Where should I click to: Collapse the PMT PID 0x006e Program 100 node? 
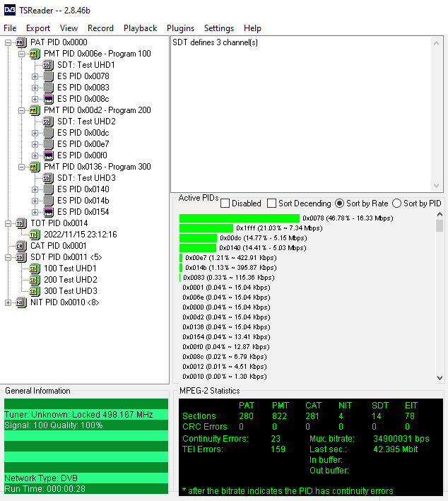[21, 54]
